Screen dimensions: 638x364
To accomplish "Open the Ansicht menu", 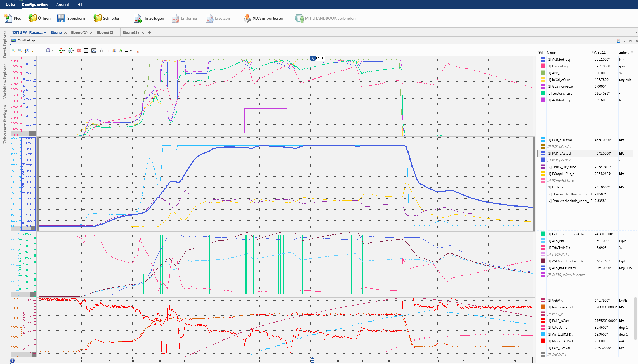I will pos(62,5).
